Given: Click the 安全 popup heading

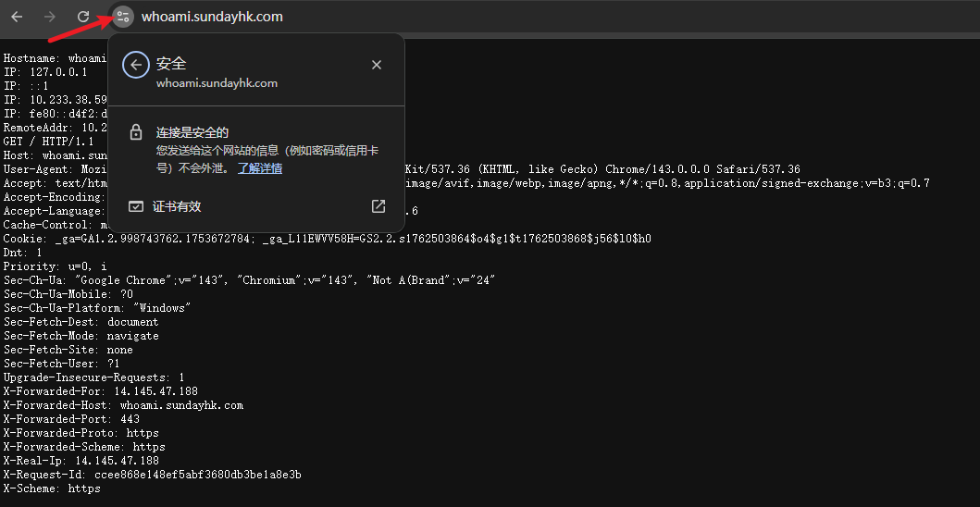Looking at the screenshot, I should (171, 64).
